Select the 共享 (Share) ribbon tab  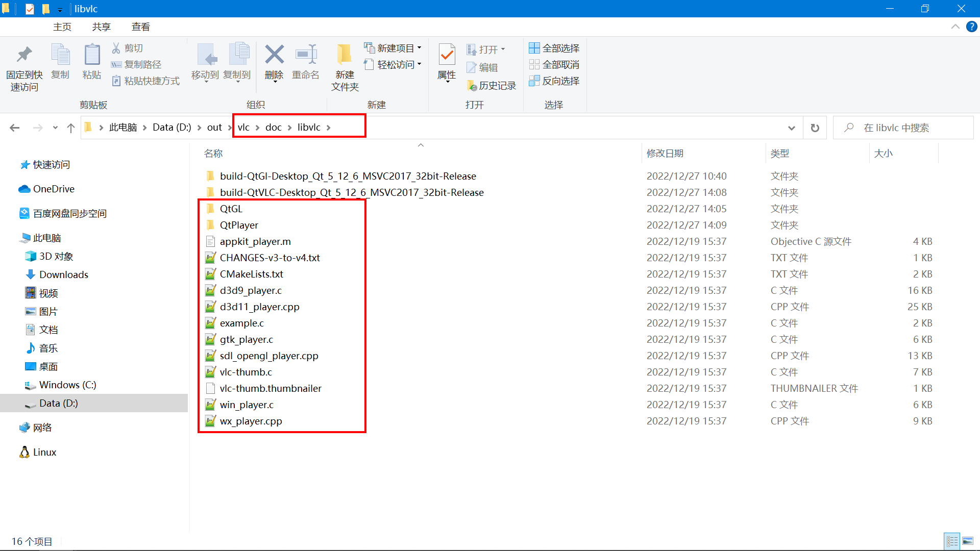coord(101,26)
